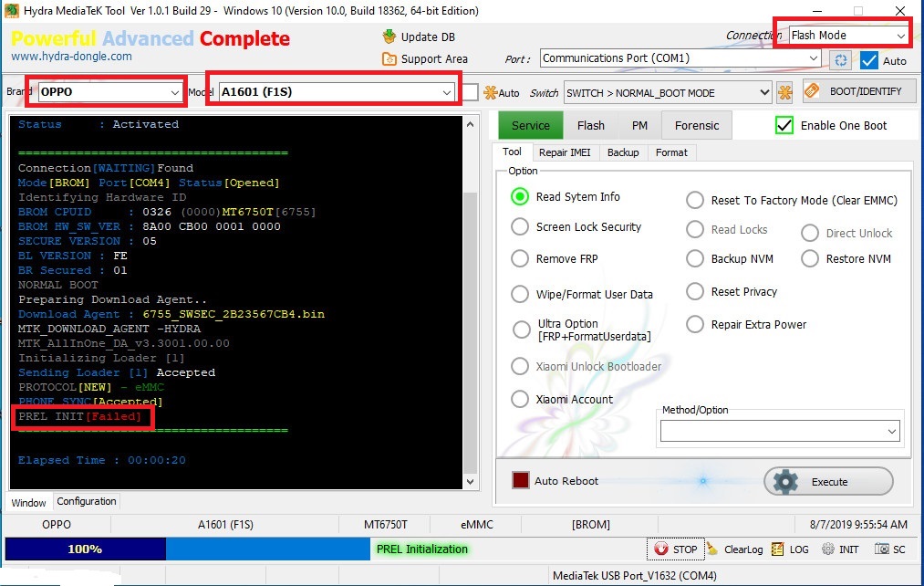
Task: Refresh the port list icon
Action: (x=841, y=60)
